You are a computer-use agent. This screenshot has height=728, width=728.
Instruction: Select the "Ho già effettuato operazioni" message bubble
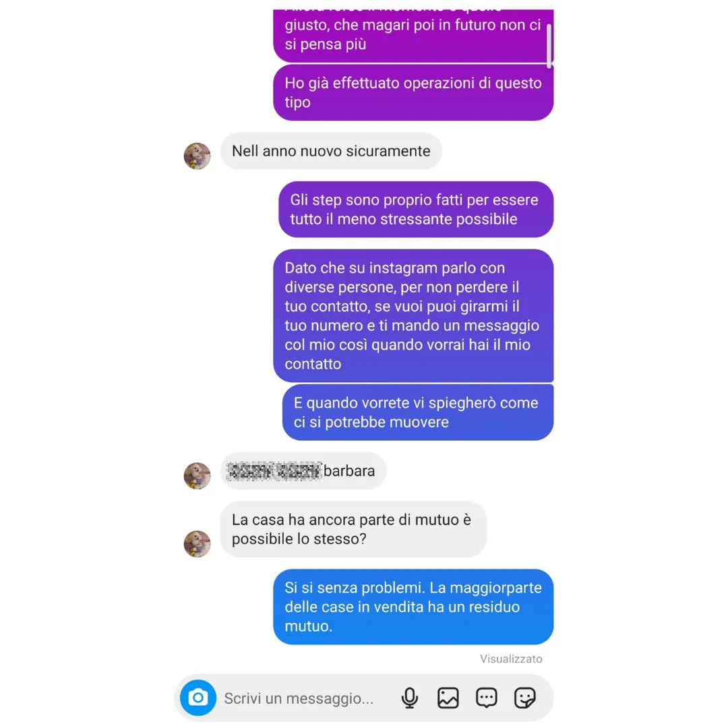point(413,92)
